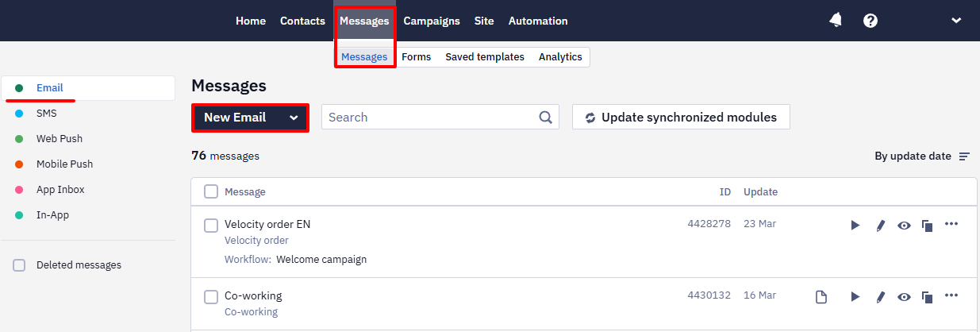This screenshot has height=332, width=980.
Task: Expand the account dropdown chevron in header
Action: point(956,21)
